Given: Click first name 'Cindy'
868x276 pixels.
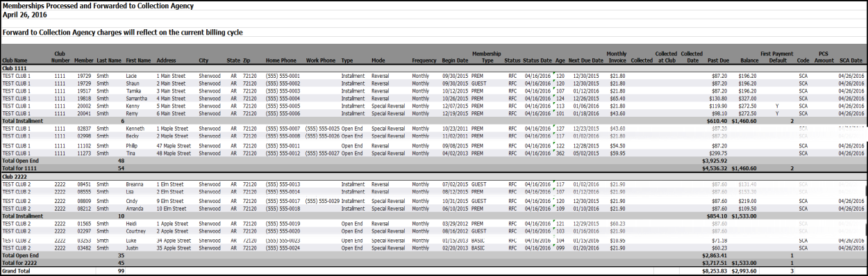Looking at the screenshot, I should (x=132, y=201).
